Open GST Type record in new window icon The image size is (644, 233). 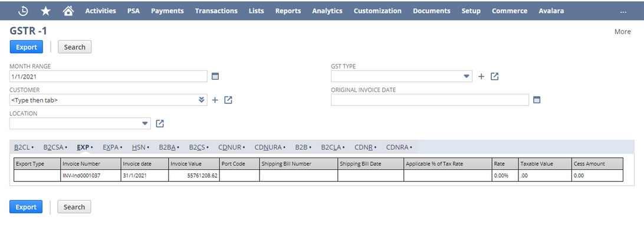(x=494, y=77)
